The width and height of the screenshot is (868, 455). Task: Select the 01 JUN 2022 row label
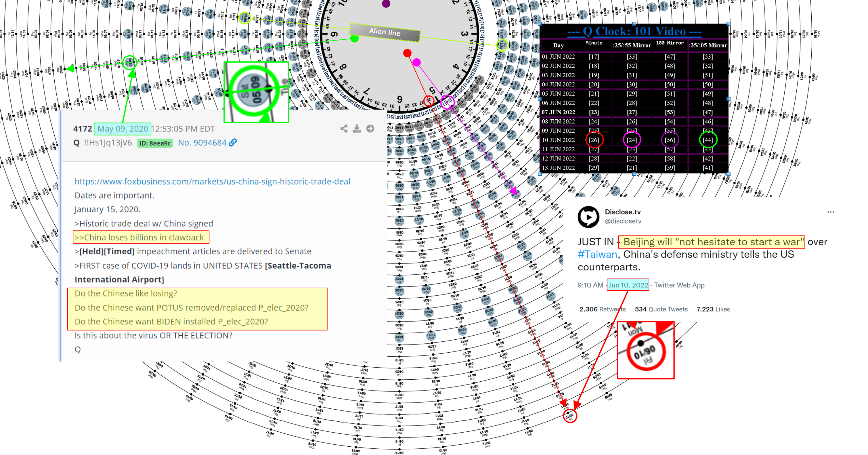558,57
